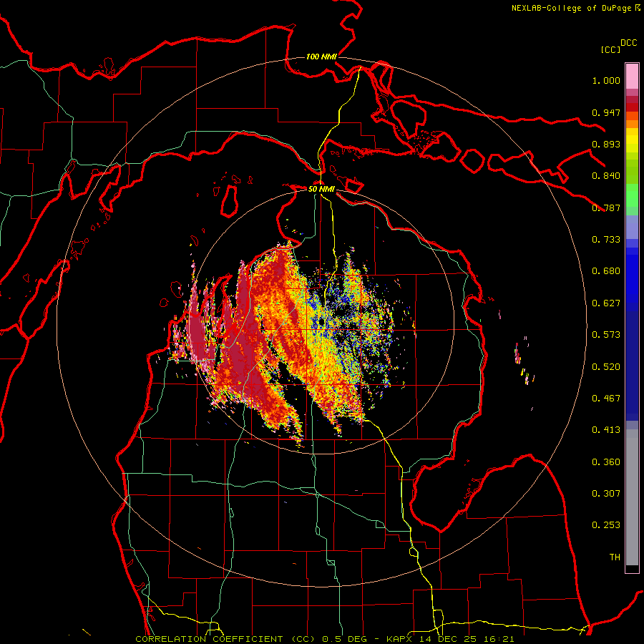The height and width of the screenshot is (644, 644).
Task: Click the 0.787 scale value
Action: (606, 208)
